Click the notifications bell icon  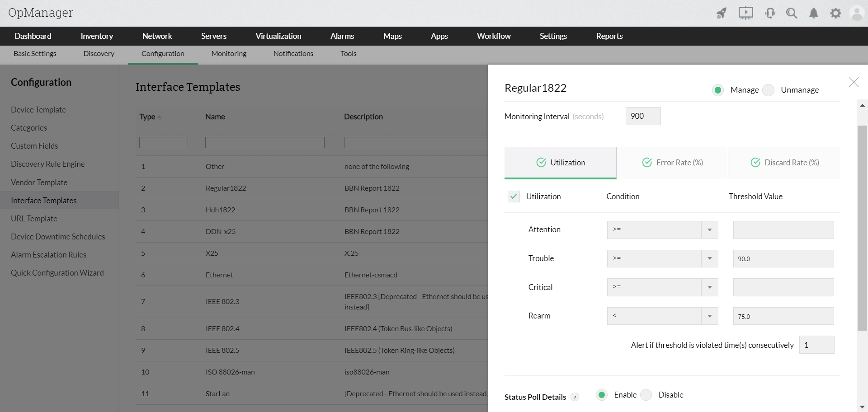813,13
